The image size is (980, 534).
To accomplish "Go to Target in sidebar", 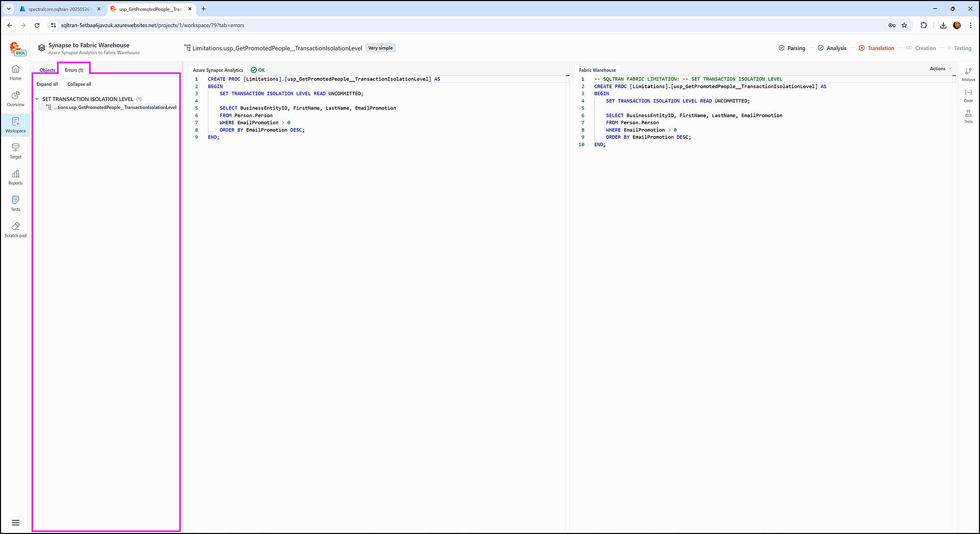I will [16, 151].
